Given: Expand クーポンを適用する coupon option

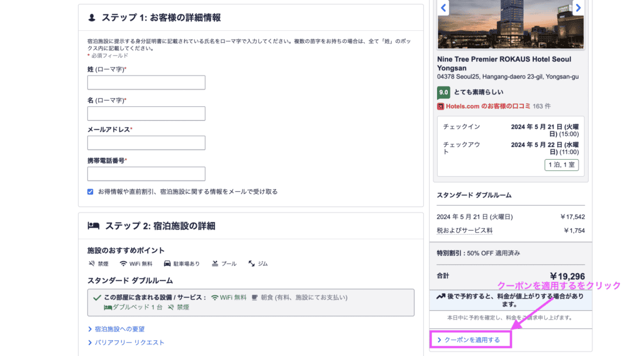Looking at the screenshot, I should (472, 340).
